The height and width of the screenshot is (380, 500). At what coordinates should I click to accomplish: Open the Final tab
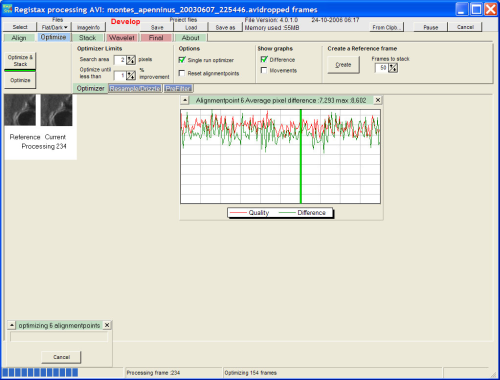[156, 38]
